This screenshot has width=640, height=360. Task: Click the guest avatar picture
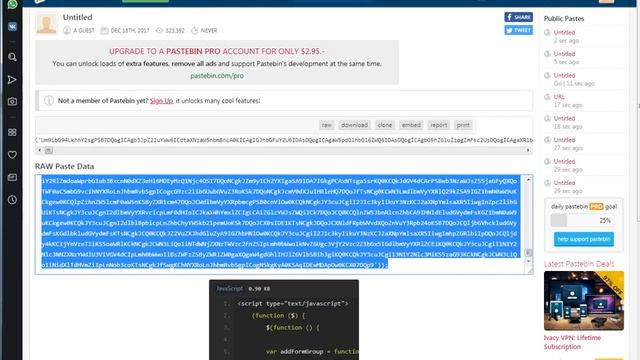click(47, 24)
